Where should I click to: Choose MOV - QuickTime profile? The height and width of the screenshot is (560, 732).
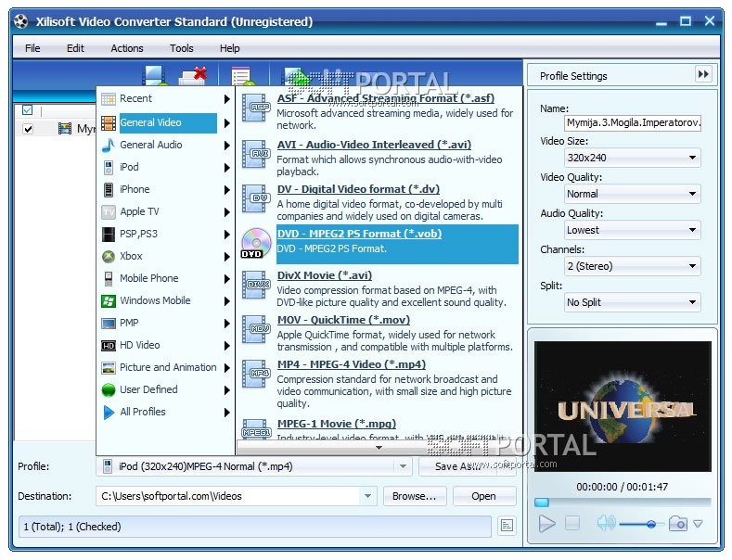(x=343, y=320)
